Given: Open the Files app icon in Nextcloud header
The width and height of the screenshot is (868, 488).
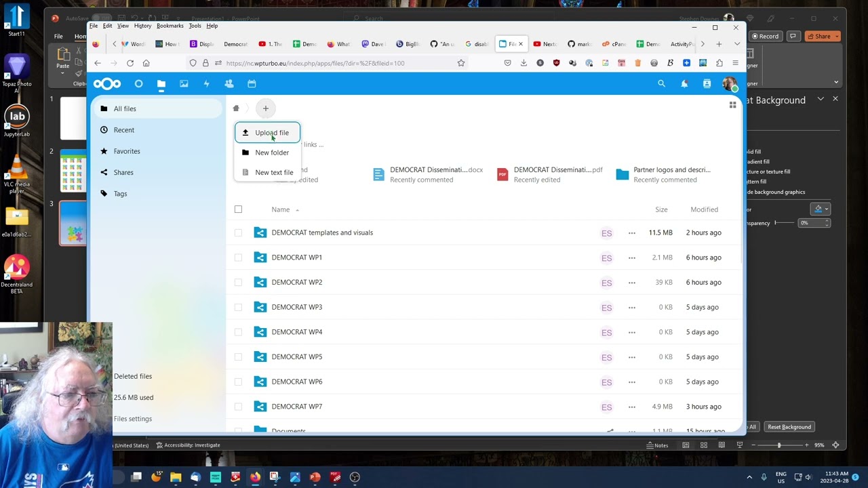Looking at the screenshot, I should pos(161,84).
